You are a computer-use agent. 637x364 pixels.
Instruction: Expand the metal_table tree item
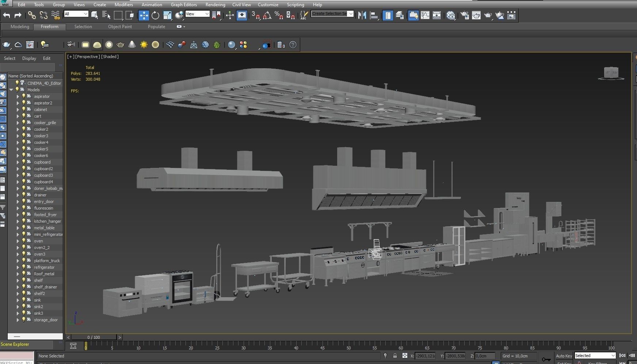click(x=18, y=228)
